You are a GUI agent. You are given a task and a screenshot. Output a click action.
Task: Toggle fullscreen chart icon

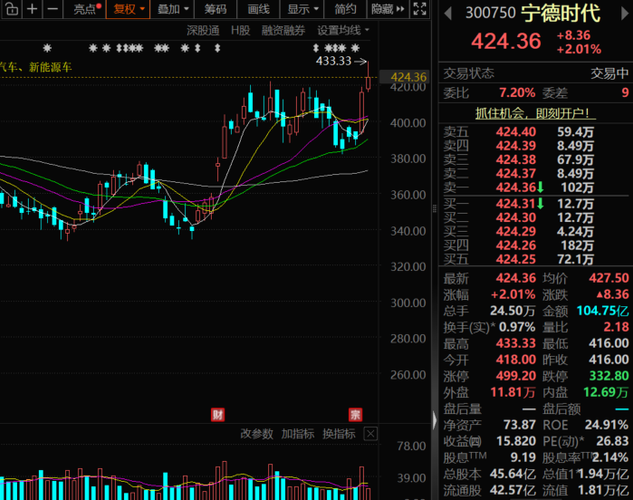coord(420,8)
